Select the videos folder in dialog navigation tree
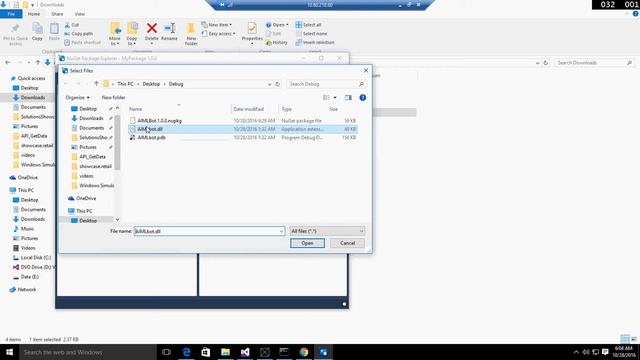Viewport: 640px width, 360px height. (86, 176)
